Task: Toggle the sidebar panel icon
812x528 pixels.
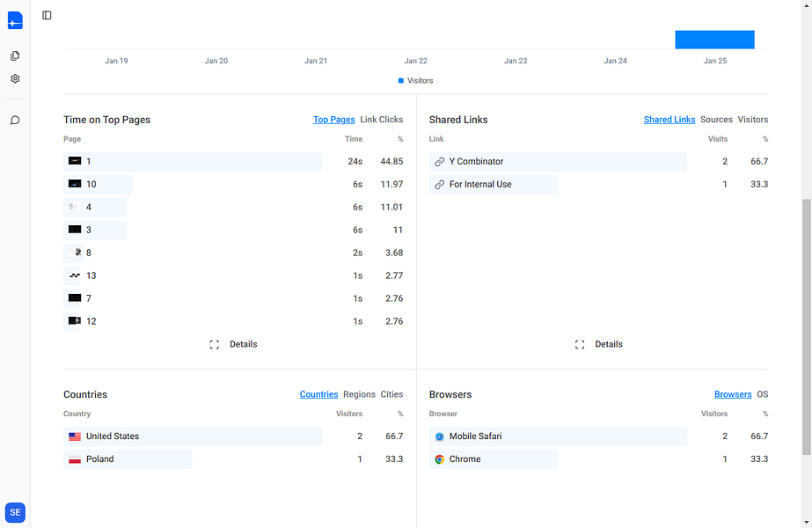Action: pyautogui.click(x=48, y=15)
